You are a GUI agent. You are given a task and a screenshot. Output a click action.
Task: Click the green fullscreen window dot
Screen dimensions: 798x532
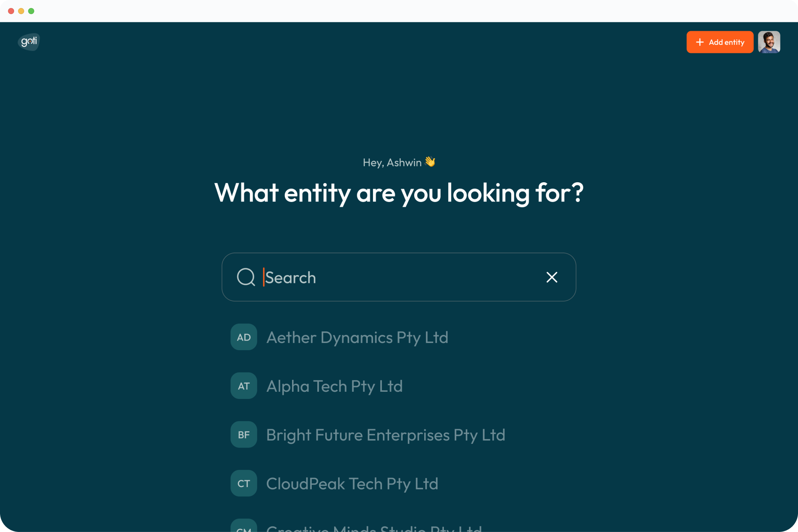pyautogui.click(x=31, y=11)
